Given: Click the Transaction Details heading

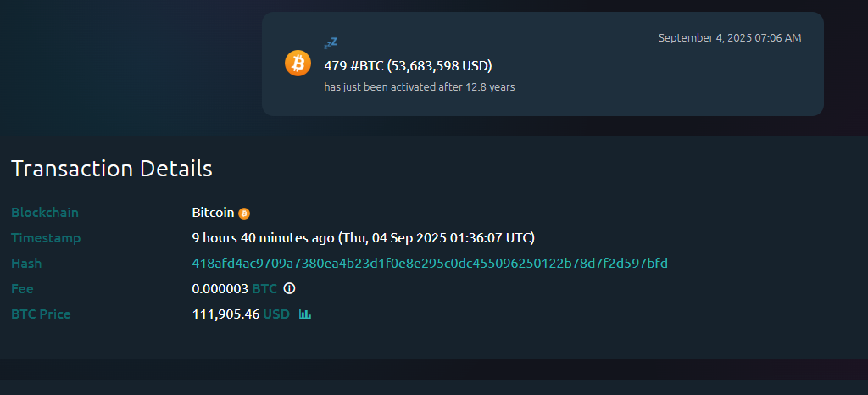Looking at the screenshot, I should pos(111,169).
